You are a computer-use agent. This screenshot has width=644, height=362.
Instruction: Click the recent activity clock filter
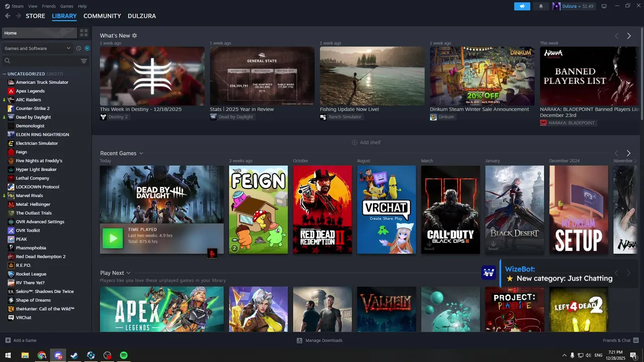78,48
